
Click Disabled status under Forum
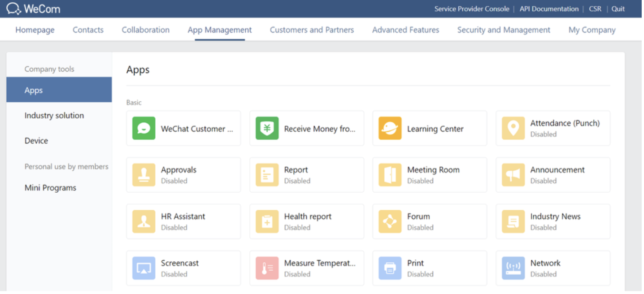point(420,228)
